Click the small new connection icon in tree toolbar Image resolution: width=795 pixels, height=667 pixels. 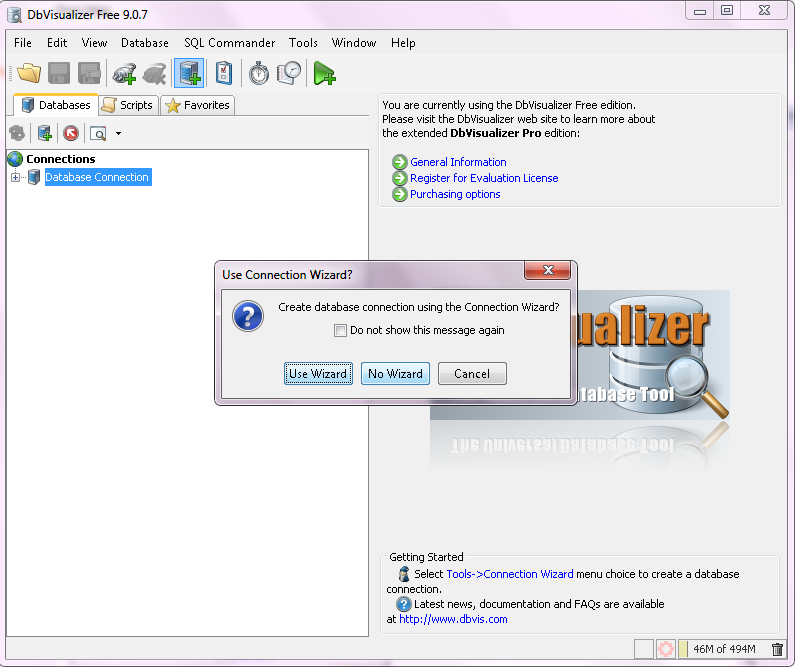45,133
